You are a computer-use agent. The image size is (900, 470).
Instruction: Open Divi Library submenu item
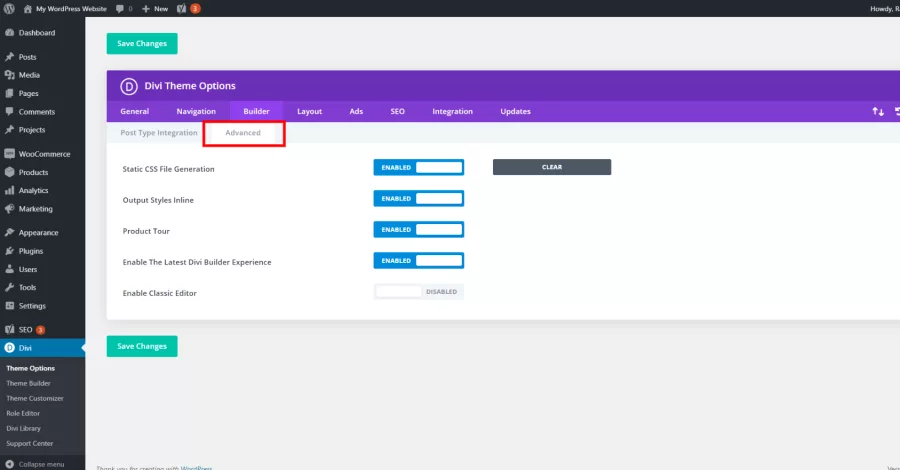(x=23, y=428)
